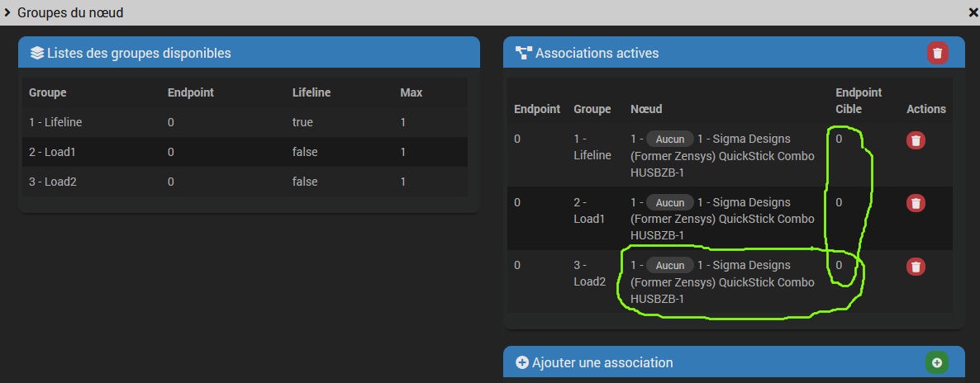The image size is (980, 383).
Task: Click the plus icon beside Ajouter une association
Action: coord(522,362)
